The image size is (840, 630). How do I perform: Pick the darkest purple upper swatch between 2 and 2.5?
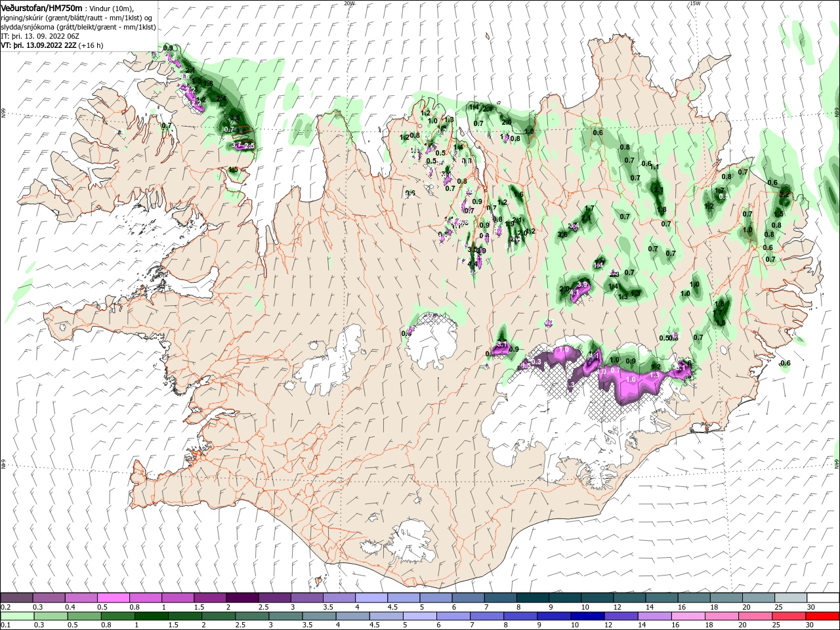pos(242,598)
